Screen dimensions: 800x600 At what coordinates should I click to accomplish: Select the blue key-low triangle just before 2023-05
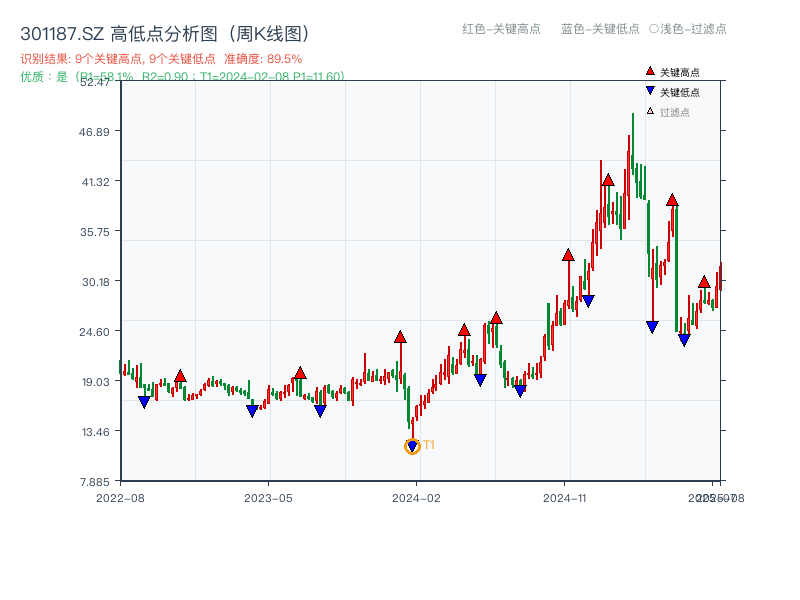click(253, 411)
